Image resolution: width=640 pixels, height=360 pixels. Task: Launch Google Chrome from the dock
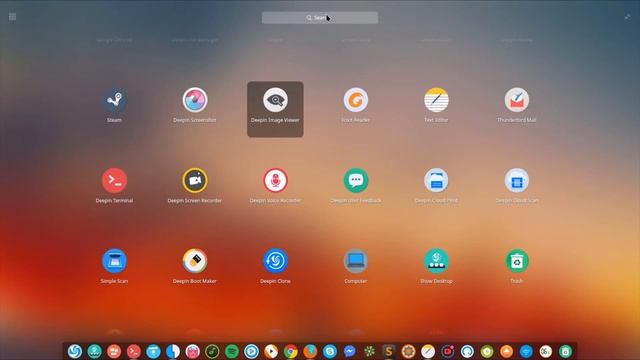click(290, 351)
